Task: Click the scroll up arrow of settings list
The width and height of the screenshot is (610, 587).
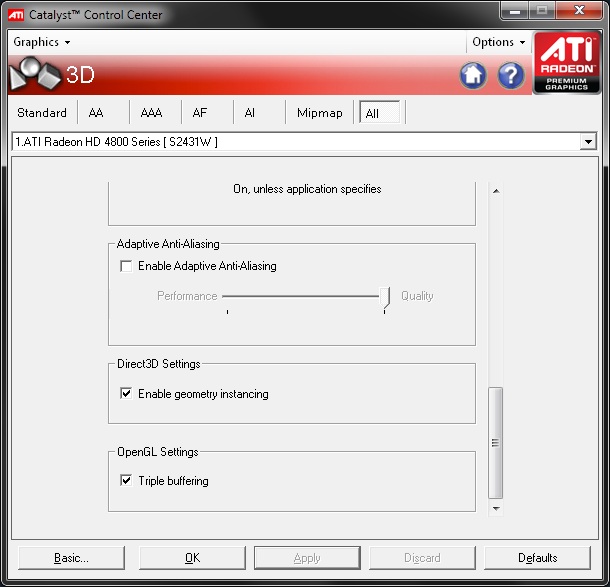Action: (x=496, y=191)
